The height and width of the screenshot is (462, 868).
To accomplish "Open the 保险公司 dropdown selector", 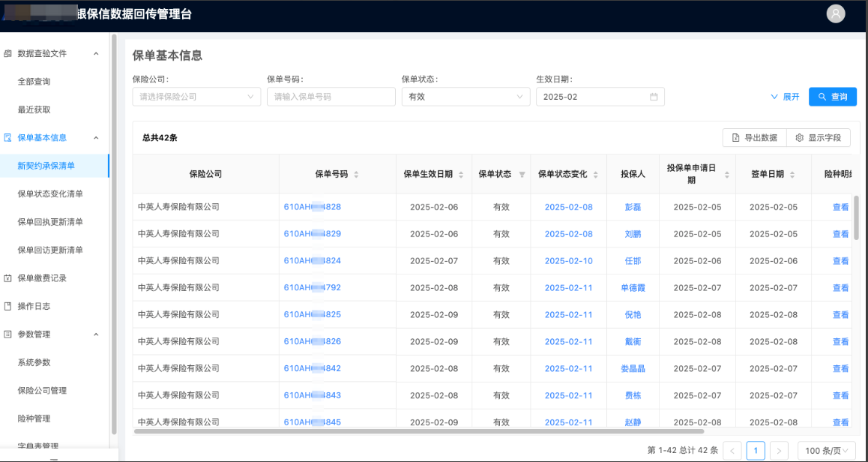I will pos(196,97).
